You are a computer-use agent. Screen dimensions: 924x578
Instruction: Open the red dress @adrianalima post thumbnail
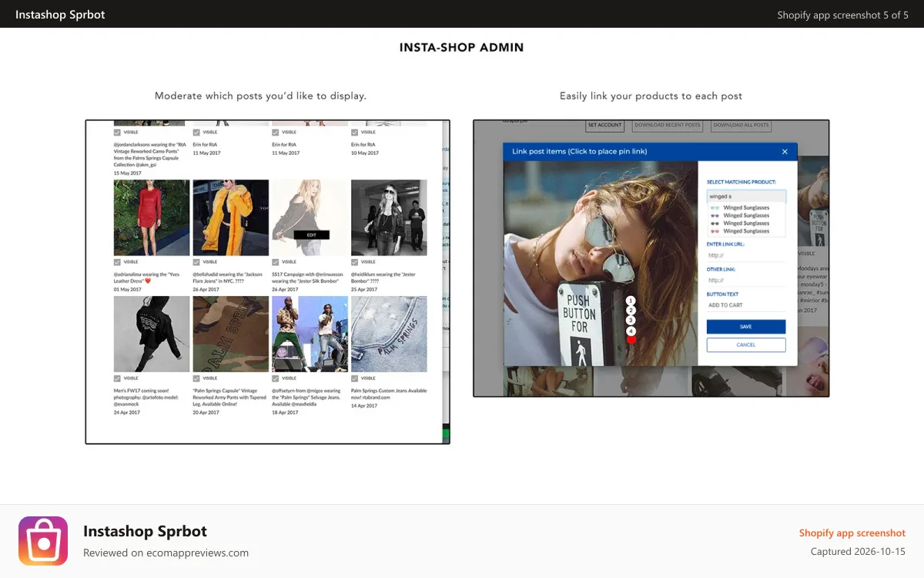tap(152, 218)
